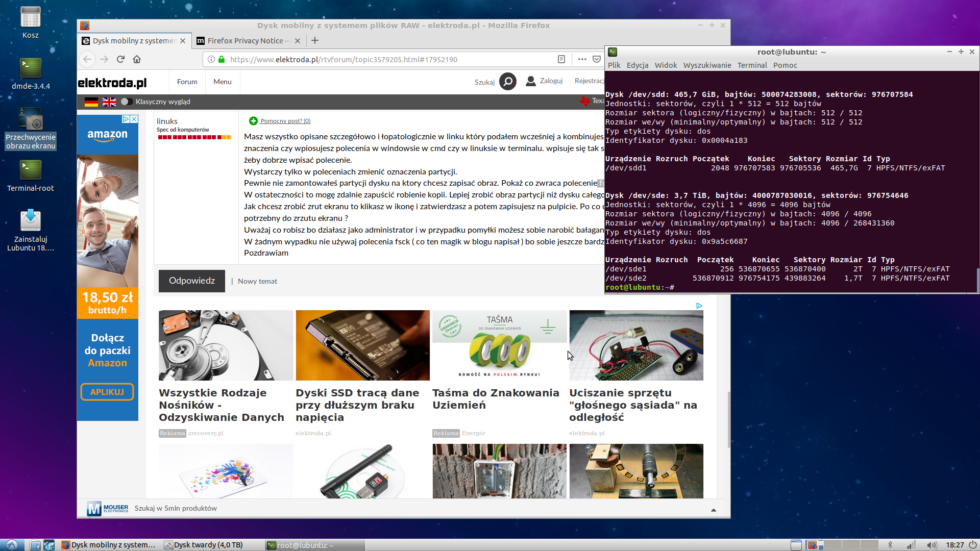Open Przechwycenie obrazu ekranu screenshot tool
The height and width of the screenshot is (551, 980).
coord(31,128)
